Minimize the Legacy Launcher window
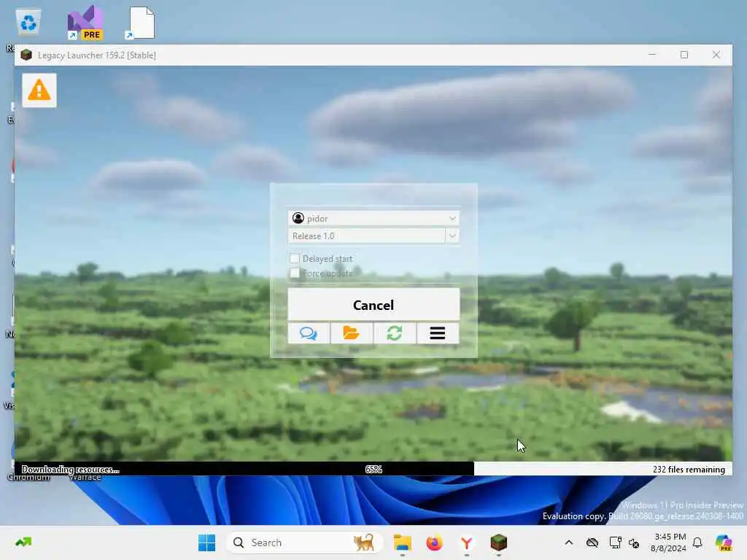The image size is (747, 560). (x=652, y=55)
